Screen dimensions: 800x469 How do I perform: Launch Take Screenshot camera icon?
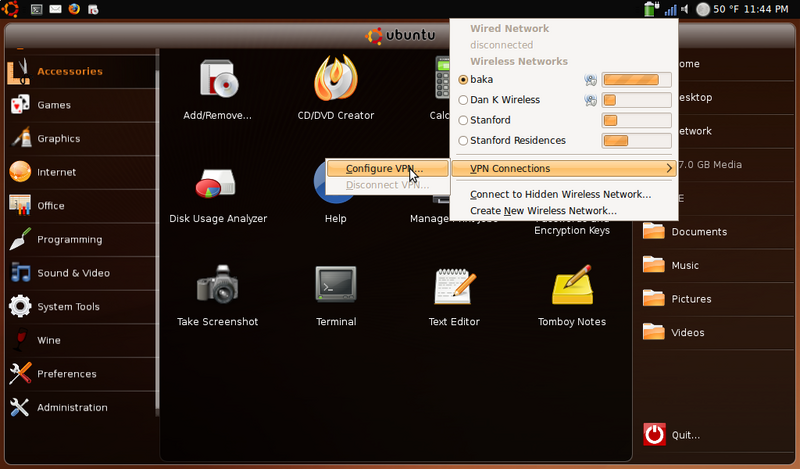coord(217,284)
